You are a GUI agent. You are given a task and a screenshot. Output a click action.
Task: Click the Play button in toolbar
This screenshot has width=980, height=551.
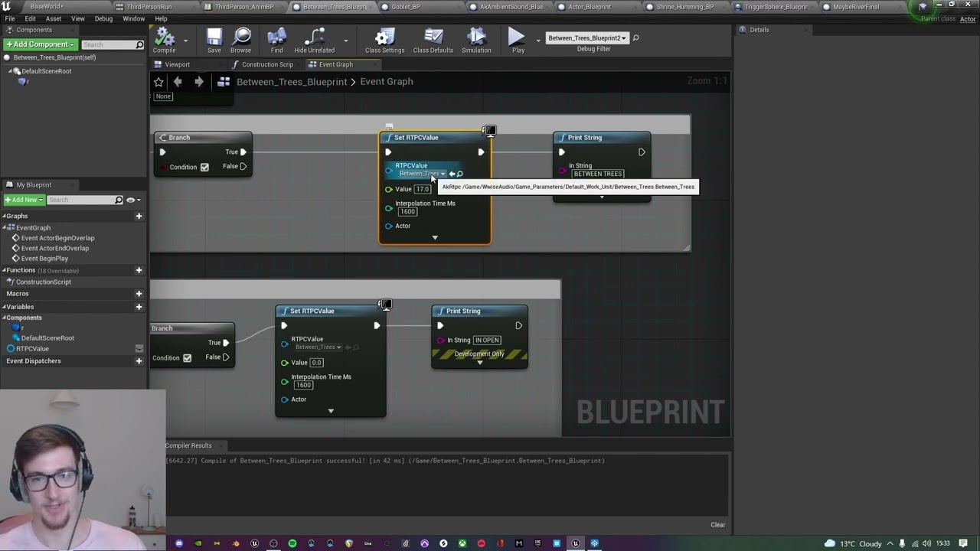click(x=518, y=41)
